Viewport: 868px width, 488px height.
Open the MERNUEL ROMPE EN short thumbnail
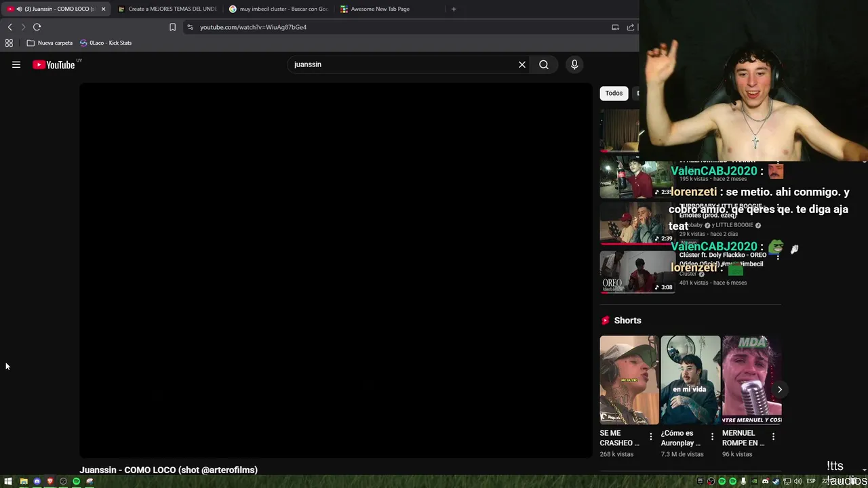click(751, 380)
